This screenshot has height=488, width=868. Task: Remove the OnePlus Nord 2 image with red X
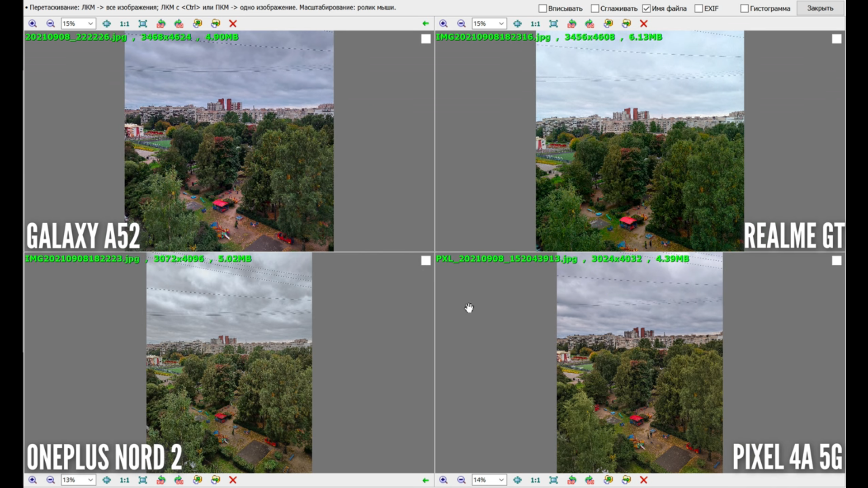233,480
